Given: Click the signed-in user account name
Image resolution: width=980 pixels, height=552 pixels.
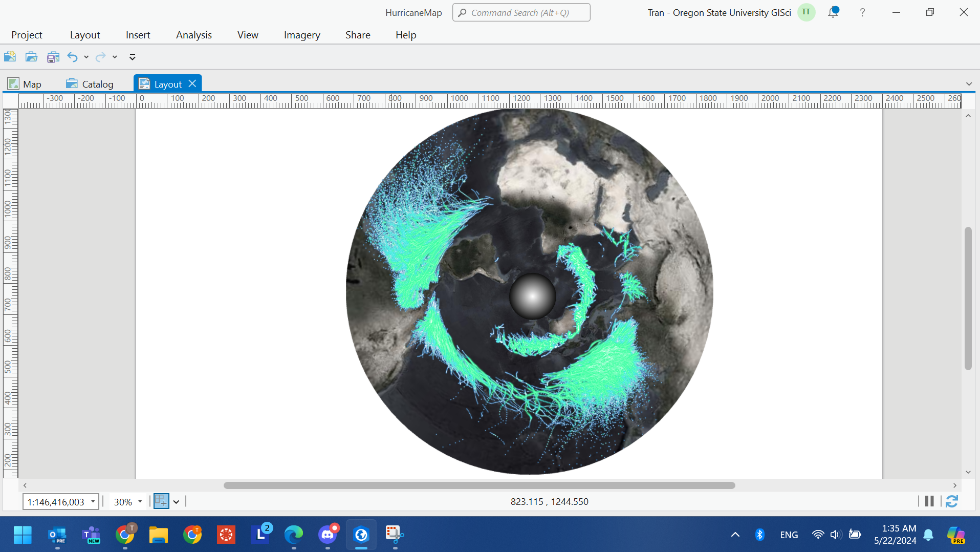Looking at the screenshot, I should point(719,13).
